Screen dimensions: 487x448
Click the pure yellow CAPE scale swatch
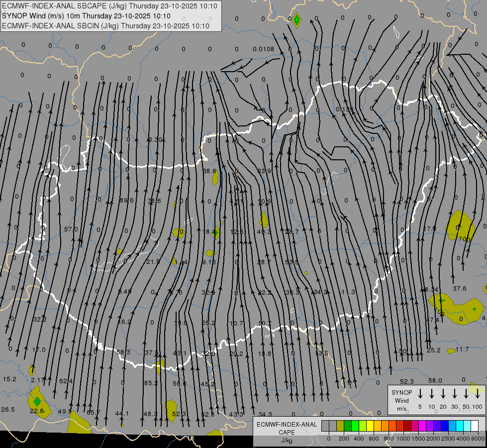click(370, 426)
